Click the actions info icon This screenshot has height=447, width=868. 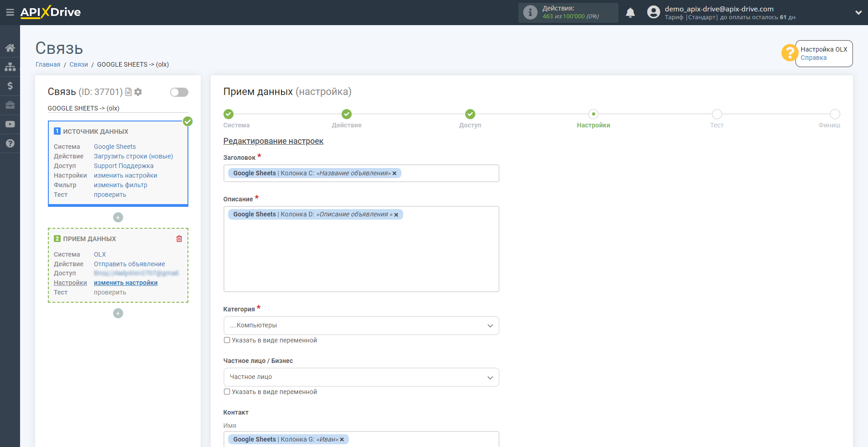click(x=530, y=12)
